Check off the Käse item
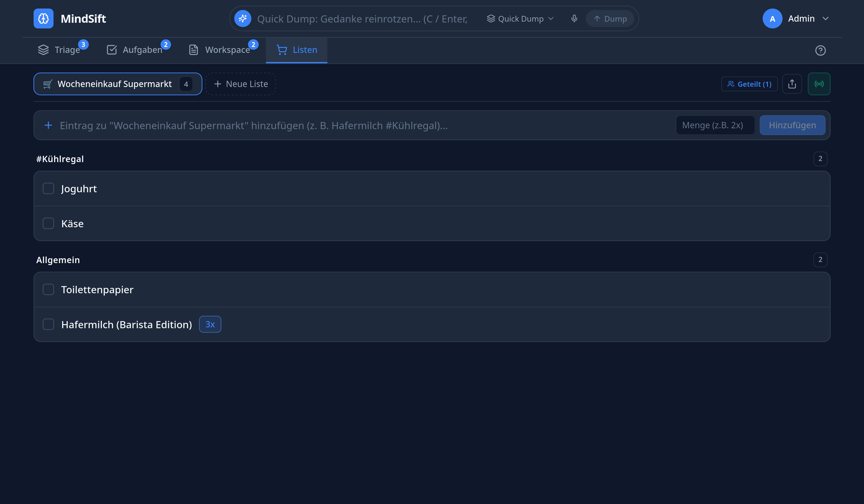Screen dimensions: 864x504 click(48, 223)
